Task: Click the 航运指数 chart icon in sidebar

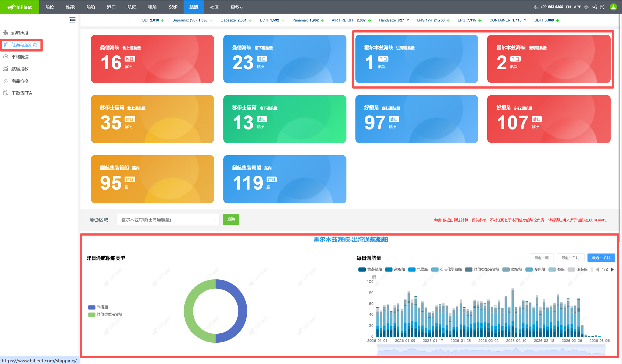Action: [x=6, y=69]
